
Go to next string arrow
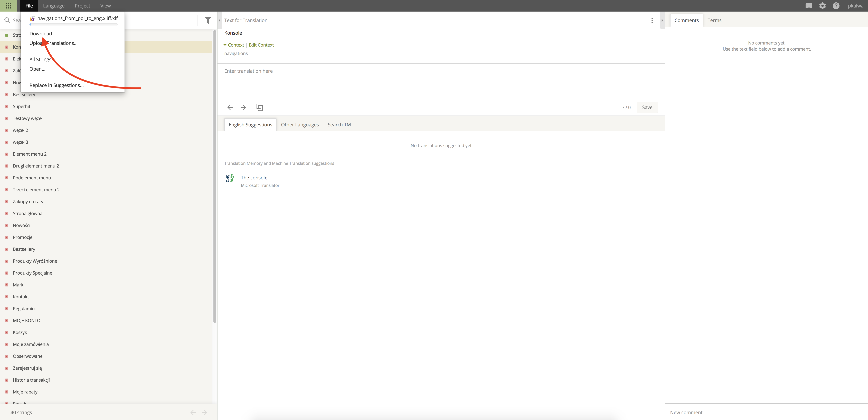click(x=243, y=107)
